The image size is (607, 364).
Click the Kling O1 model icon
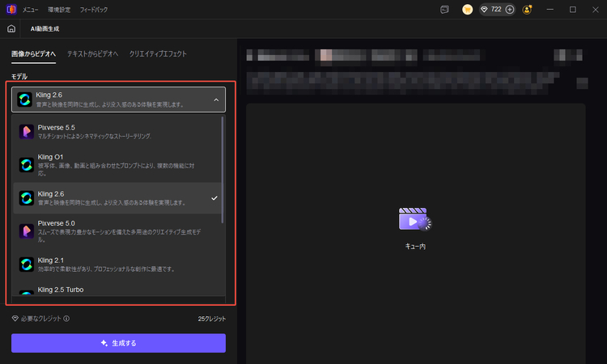pos(27,165)
